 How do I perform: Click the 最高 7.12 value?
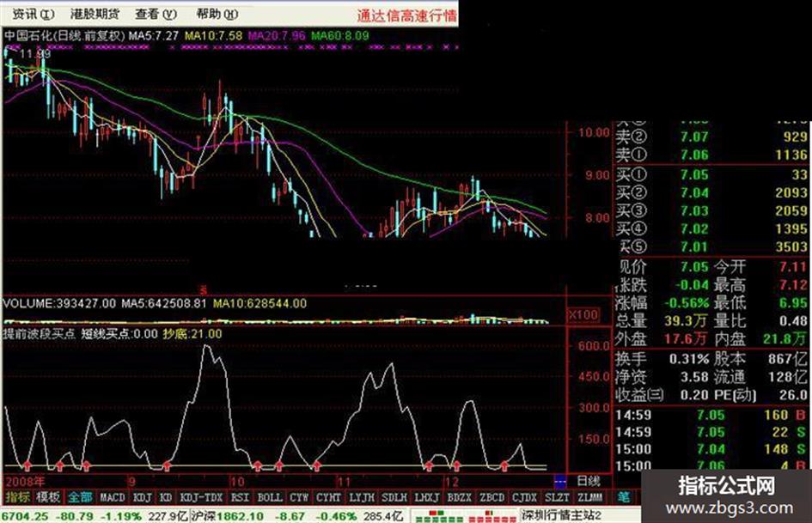pos(794,285)
